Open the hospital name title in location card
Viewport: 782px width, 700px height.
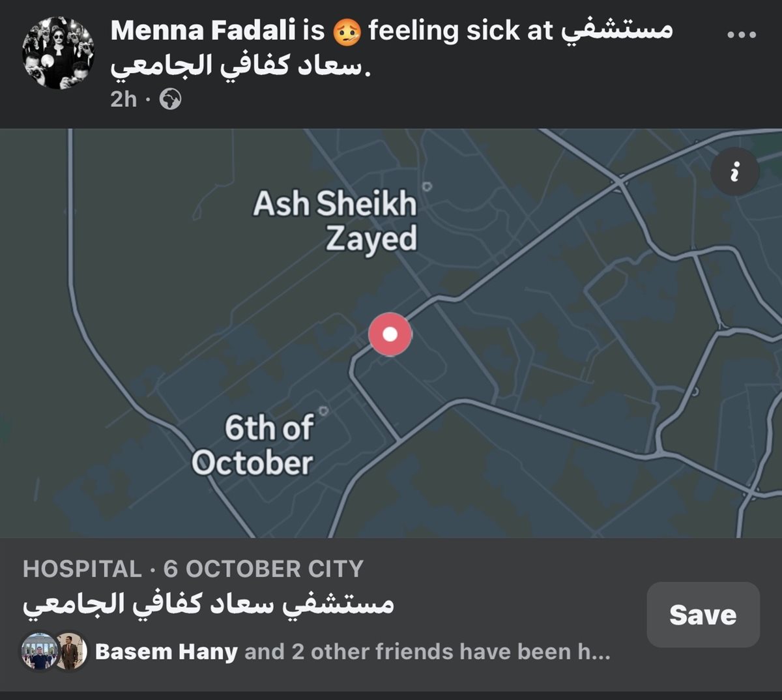click(209, 604)
